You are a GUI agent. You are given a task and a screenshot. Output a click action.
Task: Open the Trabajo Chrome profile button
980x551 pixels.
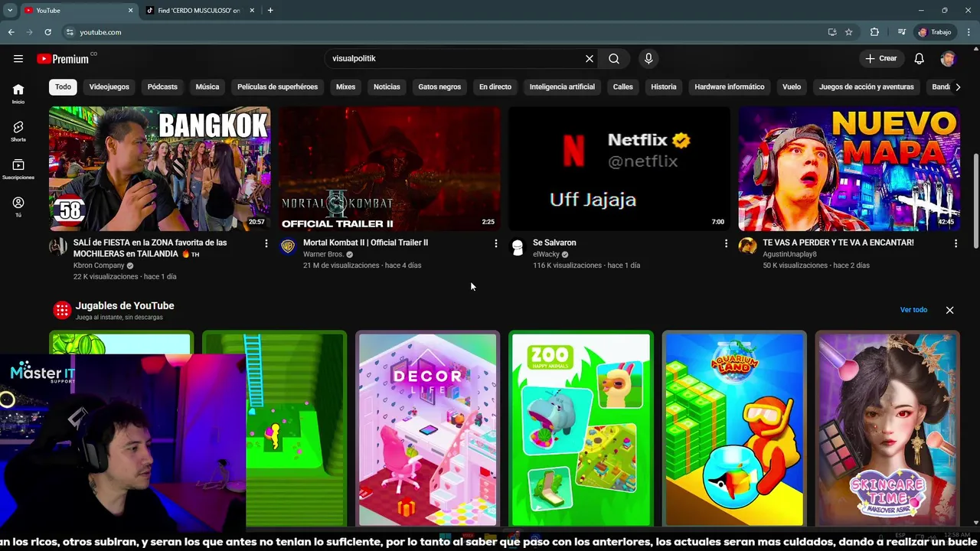coord(935,32)
